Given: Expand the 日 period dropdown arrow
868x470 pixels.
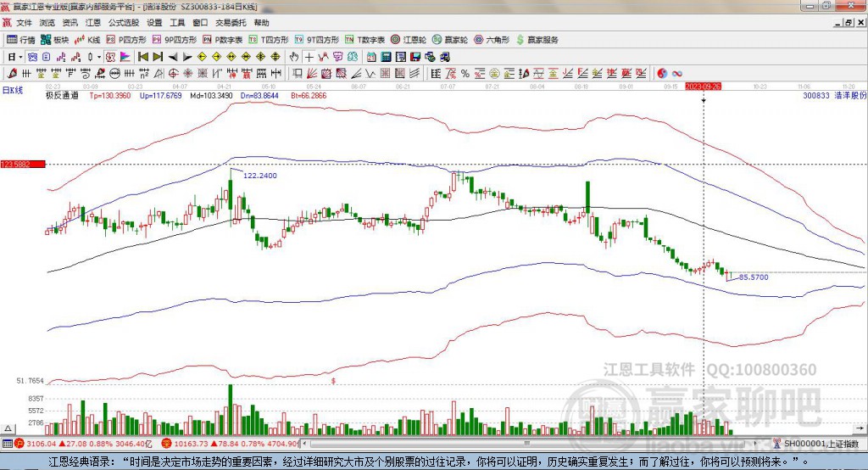Looking at the screenshot, I should pyautogui.click(x=20, y=57).
